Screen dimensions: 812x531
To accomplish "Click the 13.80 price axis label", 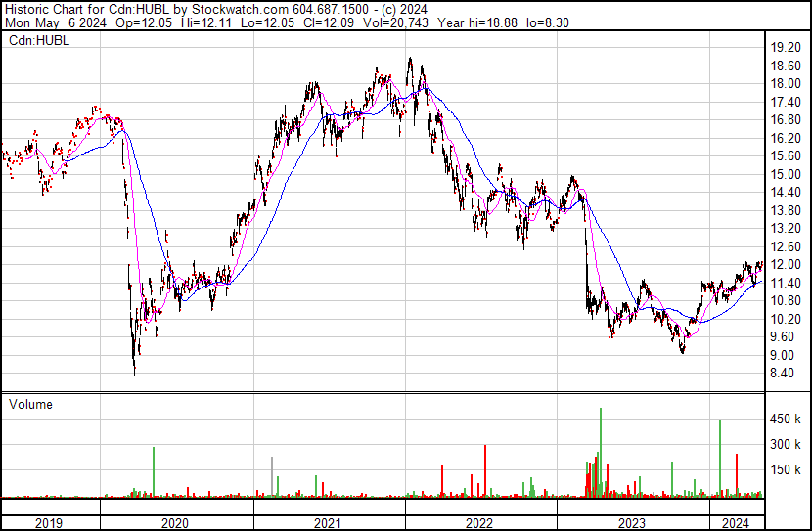I will [x=786, y=210].
